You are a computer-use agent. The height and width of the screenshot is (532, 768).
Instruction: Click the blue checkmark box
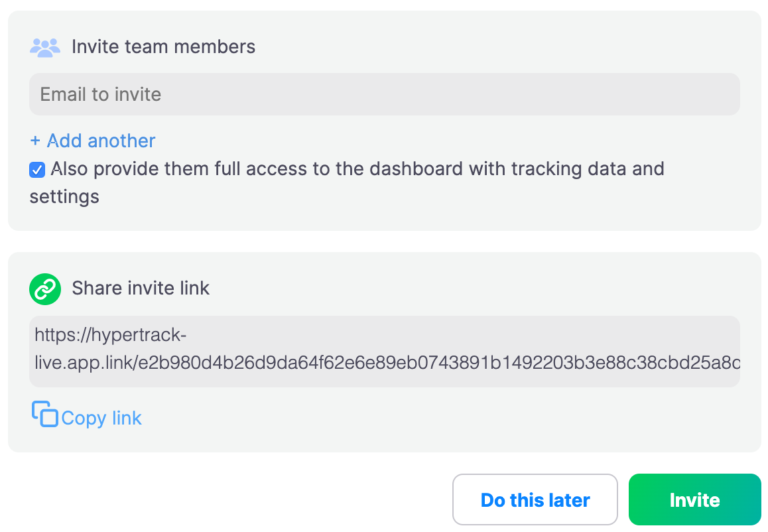(37, 170)
